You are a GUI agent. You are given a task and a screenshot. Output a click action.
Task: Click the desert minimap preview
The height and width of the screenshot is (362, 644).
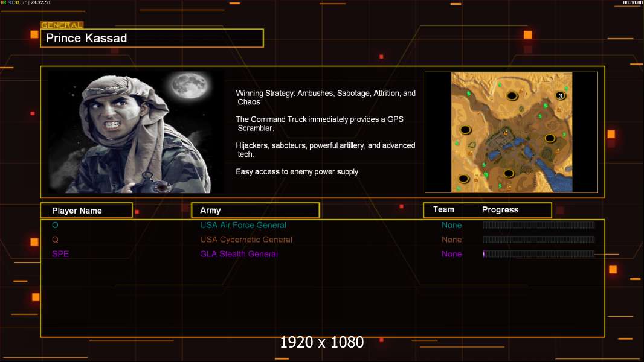511,132
